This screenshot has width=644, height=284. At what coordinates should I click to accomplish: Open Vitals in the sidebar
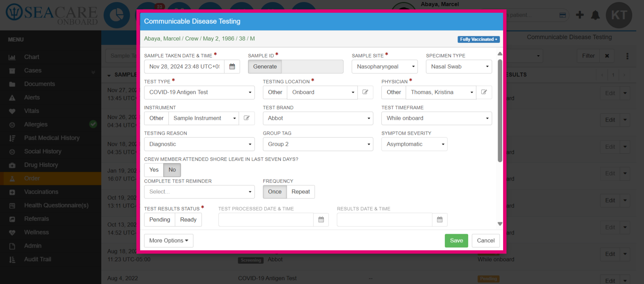click(x=51, y=111)
